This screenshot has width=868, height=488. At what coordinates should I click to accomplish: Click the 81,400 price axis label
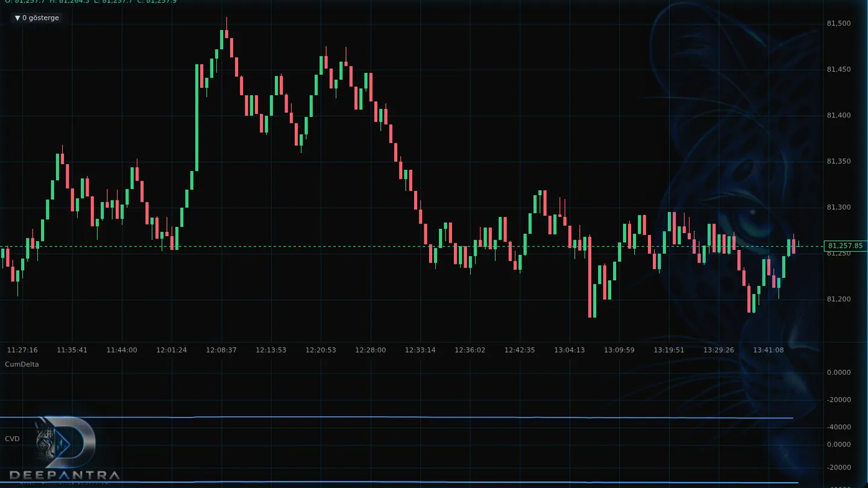[838, 115]
